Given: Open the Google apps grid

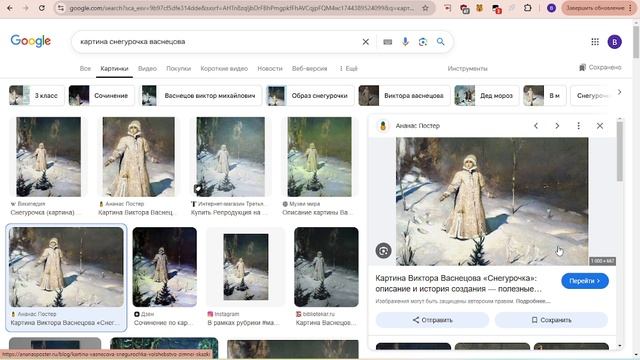Looking at the screenshot, I should pyautogui.click(x=595, y=42).
